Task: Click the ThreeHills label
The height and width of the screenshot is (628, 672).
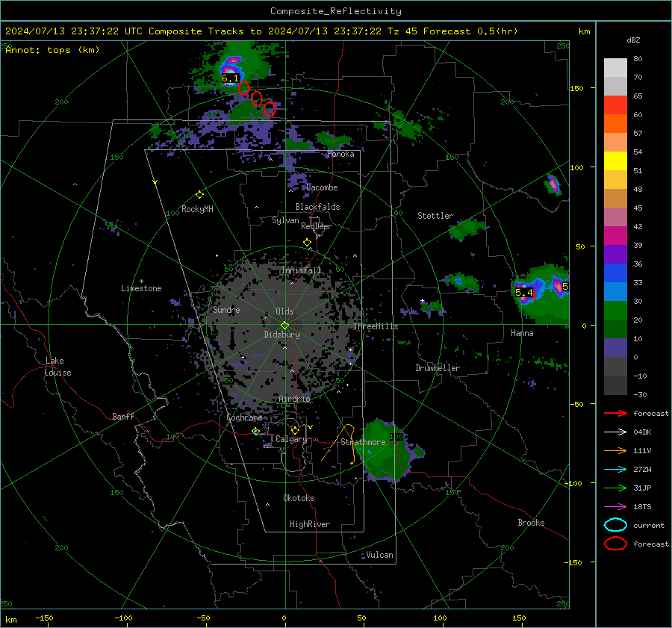Action: pos(376,326)
